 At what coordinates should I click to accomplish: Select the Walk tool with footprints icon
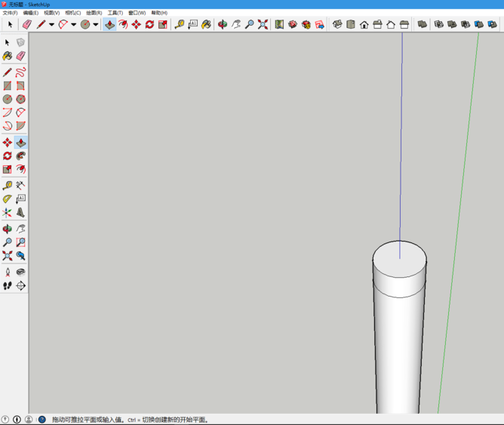(x=8, y=286)
